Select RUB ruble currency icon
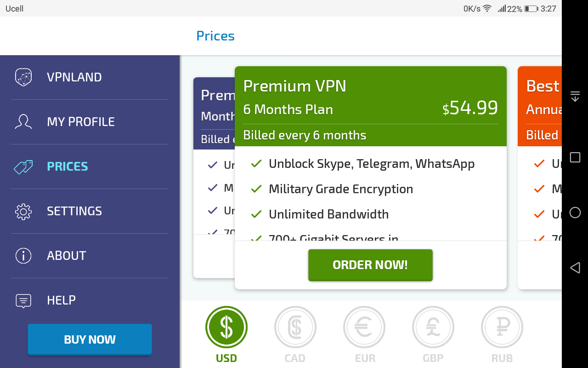588x368 pixels. [x=502, y=327]
